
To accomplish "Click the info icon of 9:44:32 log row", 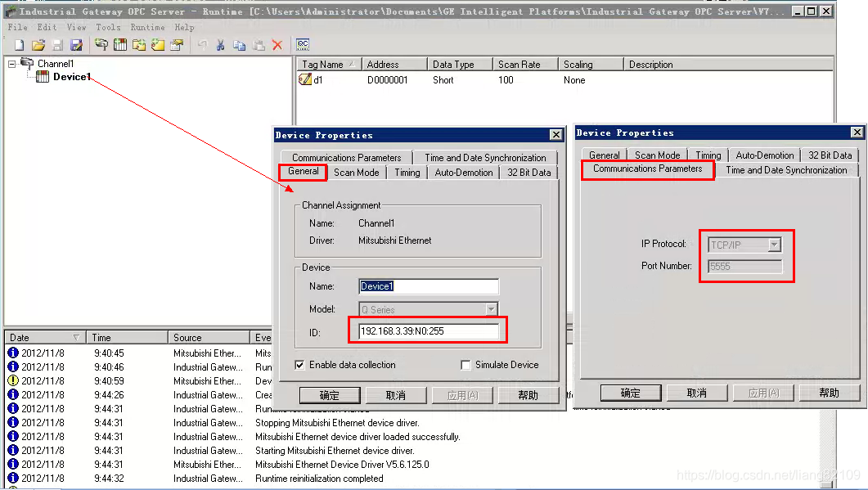I will [x=13, y=477].
